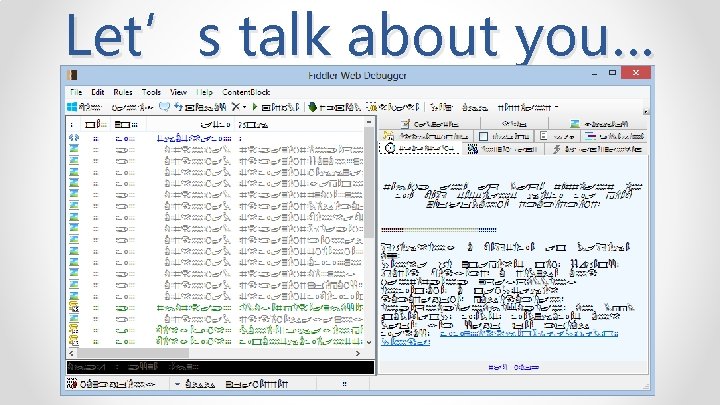This screenshot has height=405, width=720.
Task: Select the tab with the clock icon
Action: (x=421, y=148)
